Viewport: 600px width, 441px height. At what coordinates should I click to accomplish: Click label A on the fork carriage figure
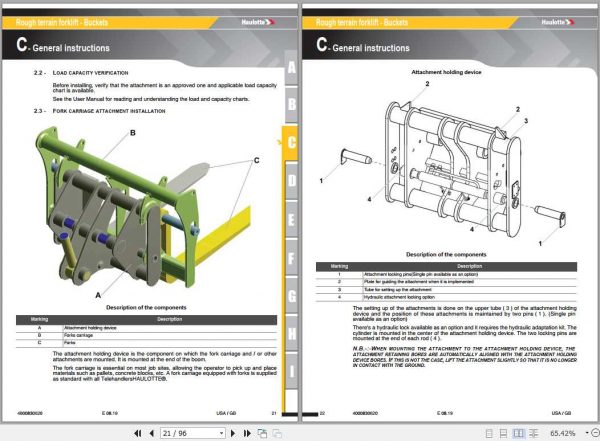pyautogui.click(x=98, y=295)
